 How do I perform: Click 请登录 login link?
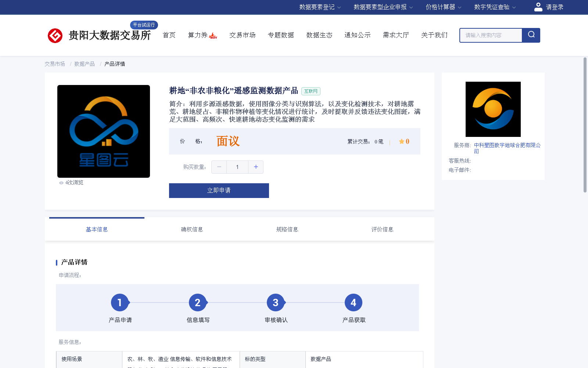(555, 7)
